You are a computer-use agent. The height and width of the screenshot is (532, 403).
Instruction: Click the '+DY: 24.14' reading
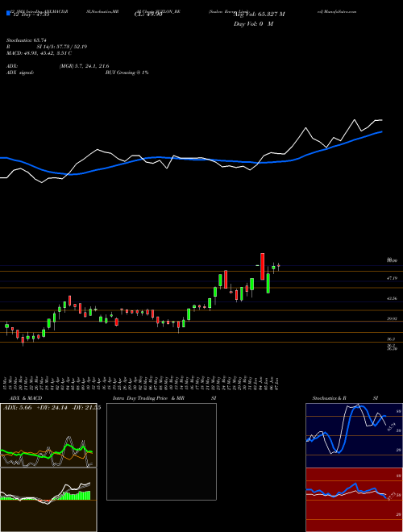coord(52,408)
